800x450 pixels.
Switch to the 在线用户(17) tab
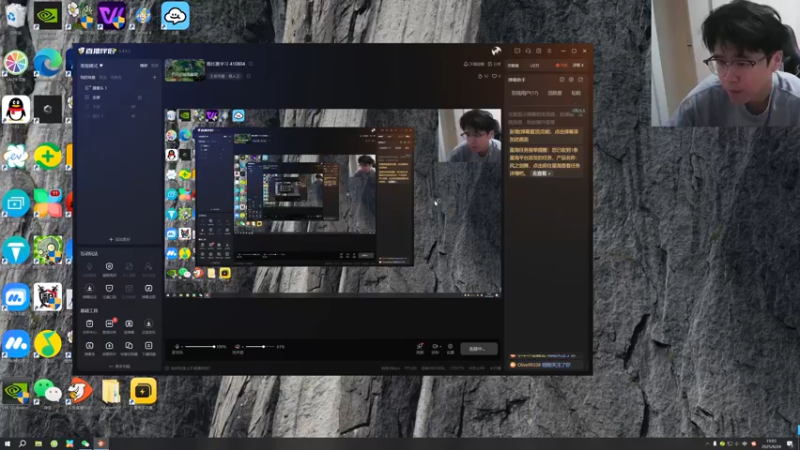coord(524,93)
